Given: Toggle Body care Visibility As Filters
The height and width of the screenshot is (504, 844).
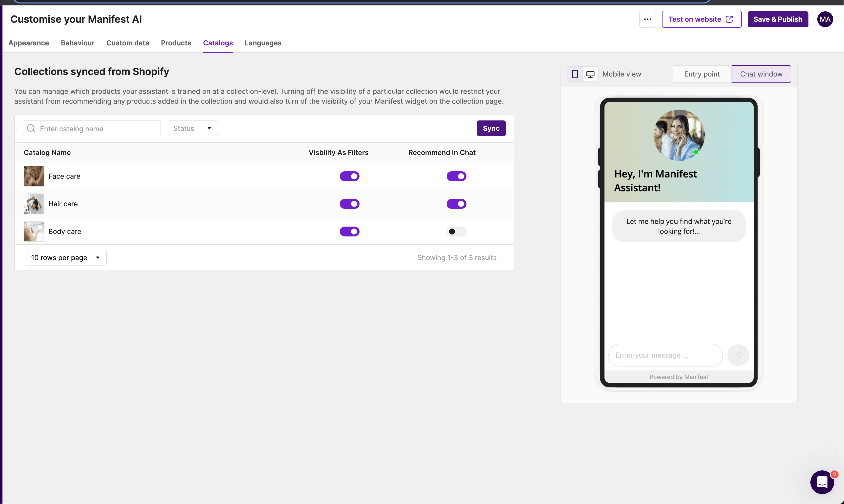Looking at the screenshot, I should [x=349, y=232].
